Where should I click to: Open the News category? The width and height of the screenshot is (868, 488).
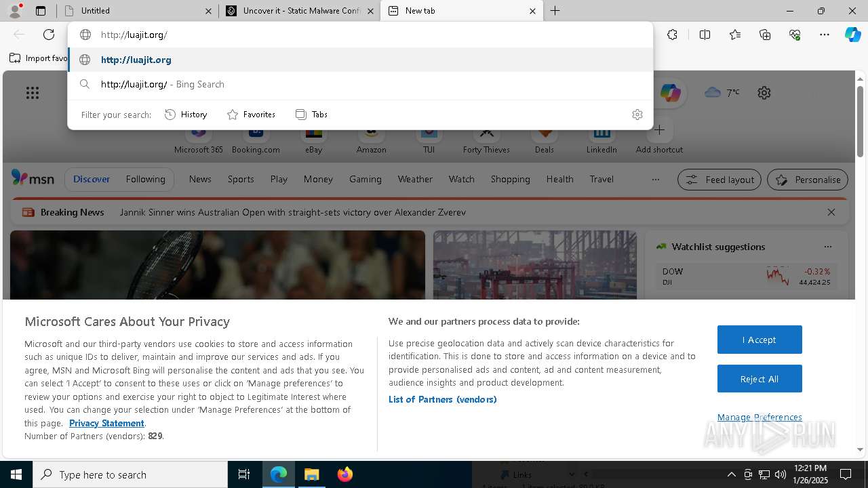tap(200, 180)
